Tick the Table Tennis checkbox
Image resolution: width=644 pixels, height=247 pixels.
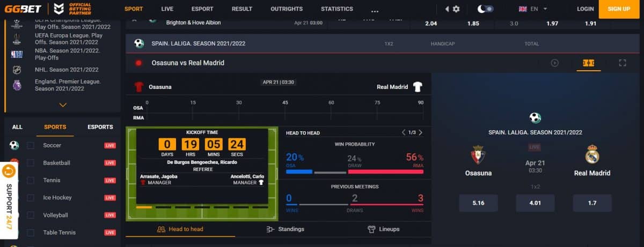[x=31, y=233]
